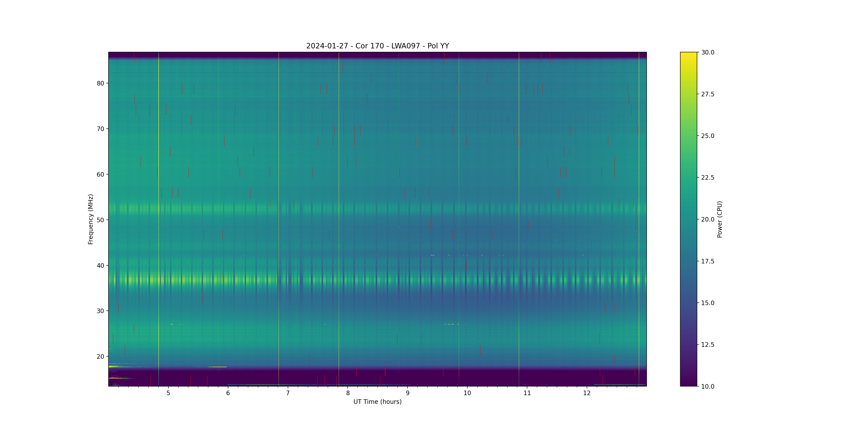
Task: Click the plot title text at the top
Action: coord(377,46)
